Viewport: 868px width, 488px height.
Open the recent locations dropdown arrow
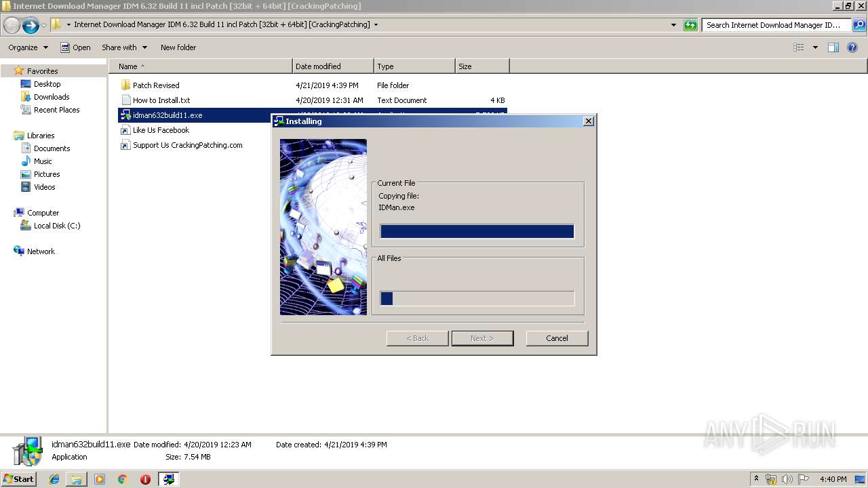(x=43, y=25)
